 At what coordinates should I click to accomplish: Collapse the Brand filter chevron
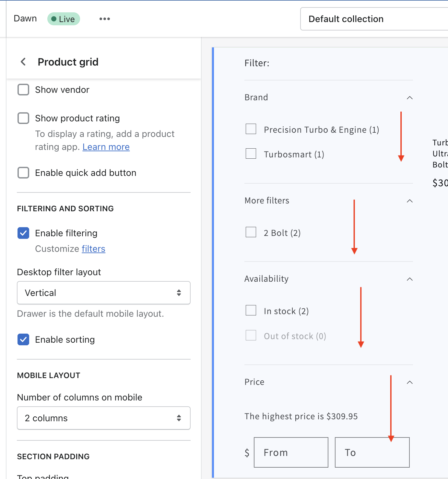(x=410, y=98)
